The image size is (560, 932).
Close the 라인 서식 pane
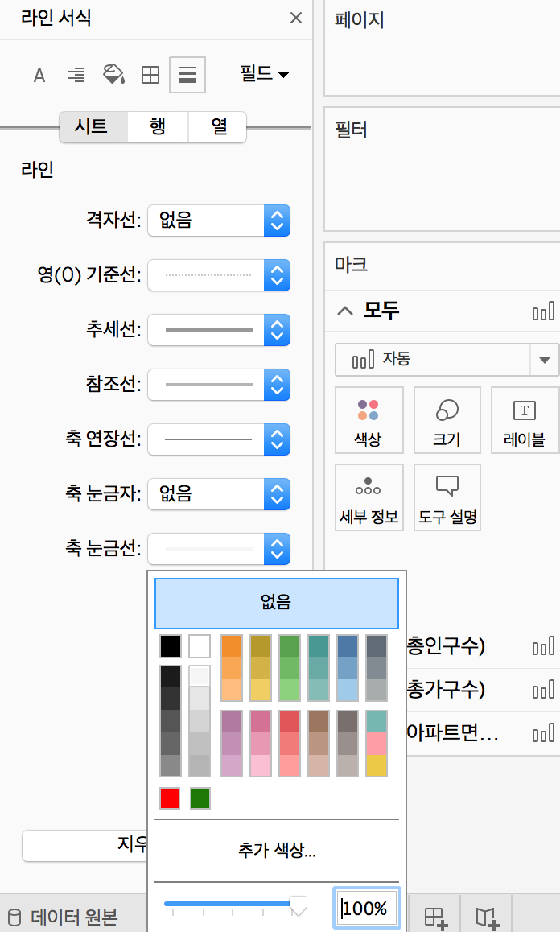pos(296,18)
